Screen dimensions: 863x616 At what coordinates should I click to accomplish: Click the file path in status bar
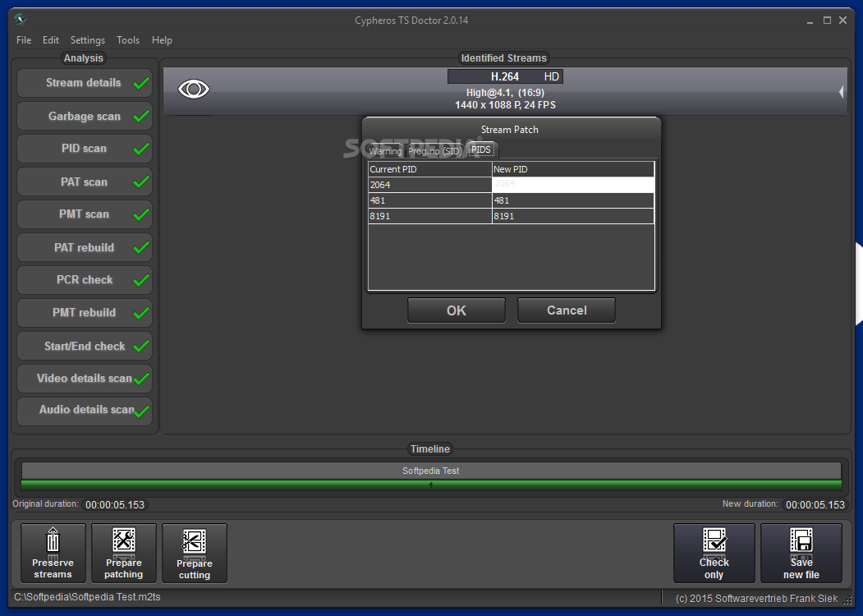point(88,597)
